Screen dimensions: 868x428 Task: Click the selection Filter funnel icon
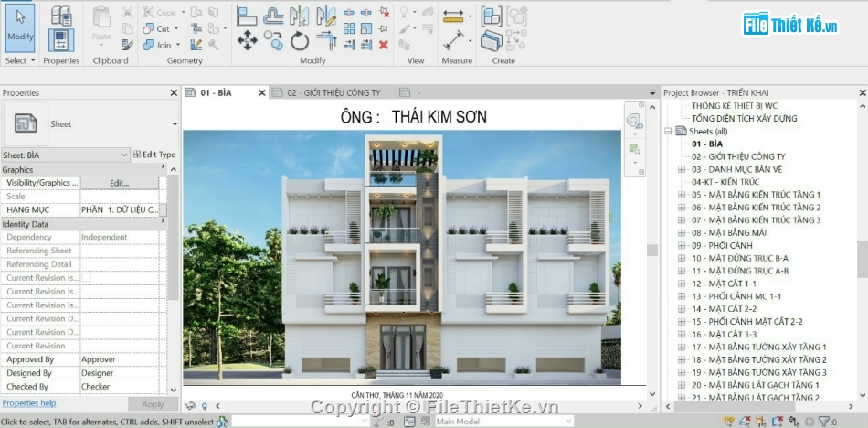click(x=825, y=422)
